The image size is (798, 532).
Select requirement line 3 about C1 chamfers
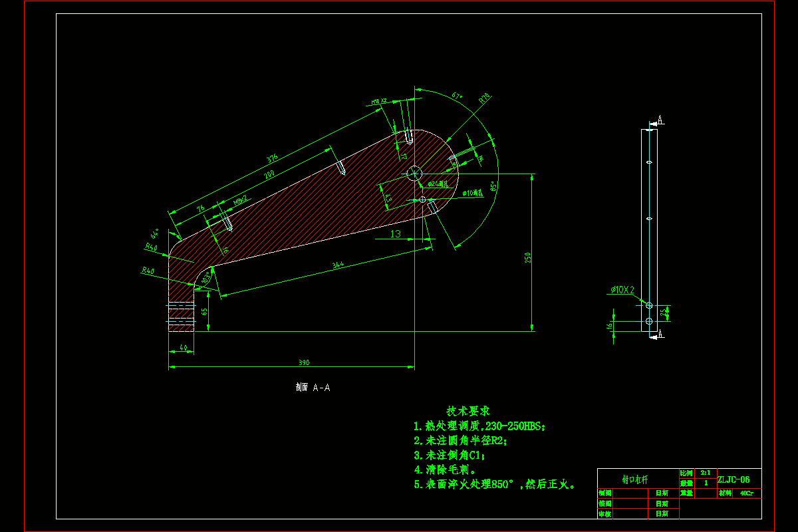click(x=450, y=456)
